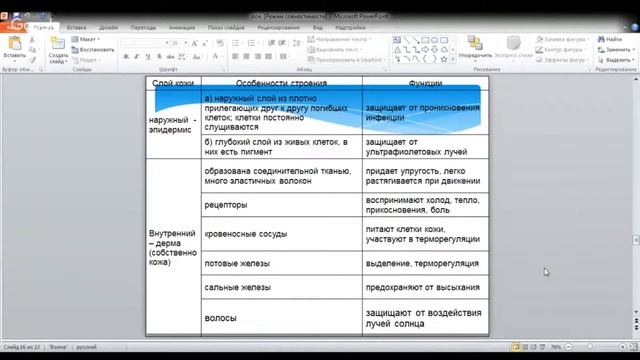Click the Format Painter brush icon

[x=32, y=60]
